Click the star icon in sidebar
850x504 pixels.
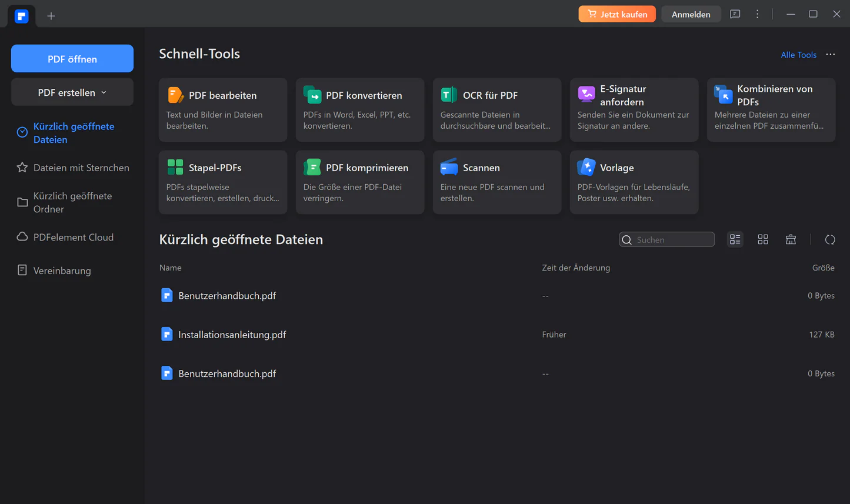[22, 168]
